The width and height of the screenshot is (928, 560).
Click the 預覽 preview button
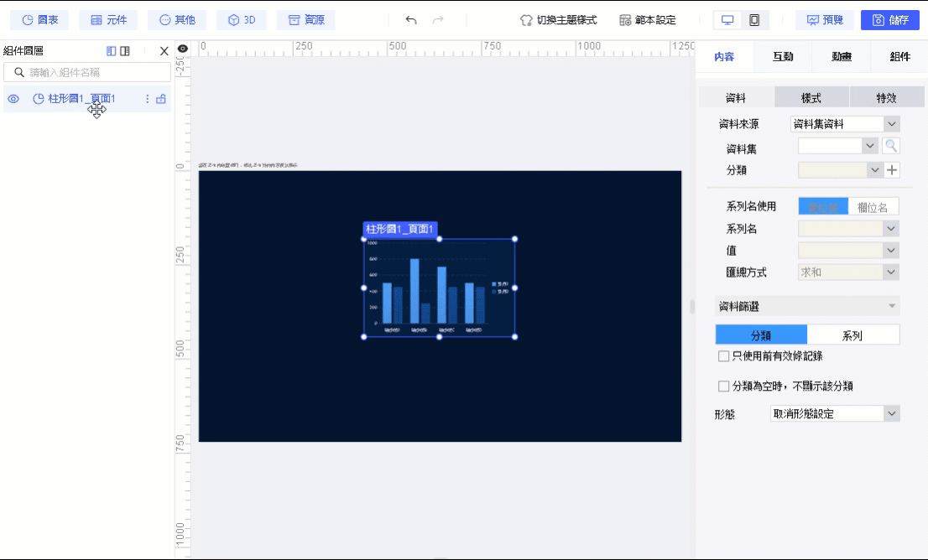[825, 20]
